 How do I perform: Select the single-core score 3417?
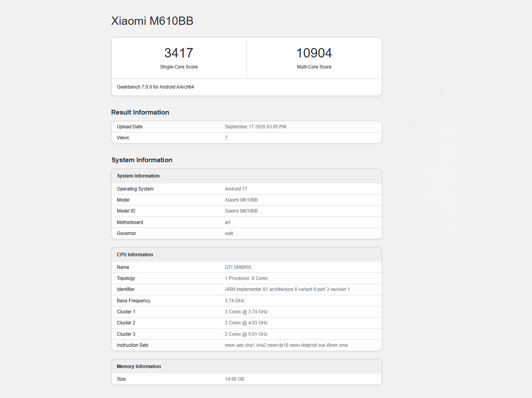tap(179, 53)
